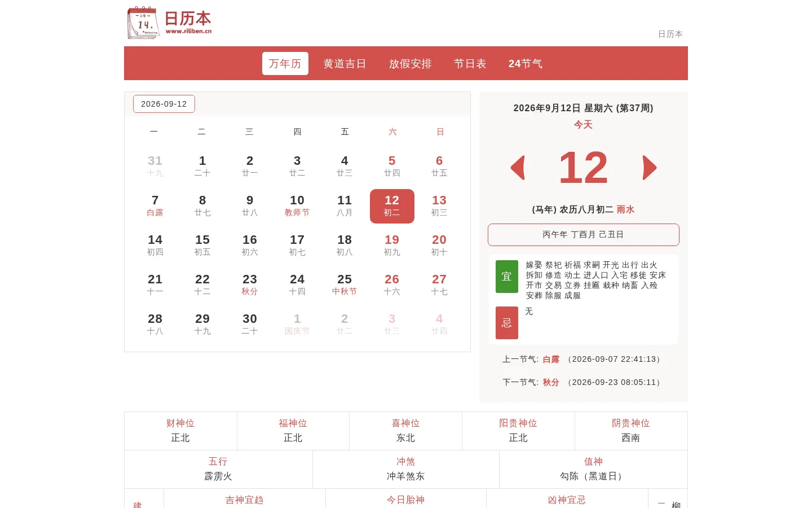Open the date picker field 2026-09-12

[x=164, y=104]
